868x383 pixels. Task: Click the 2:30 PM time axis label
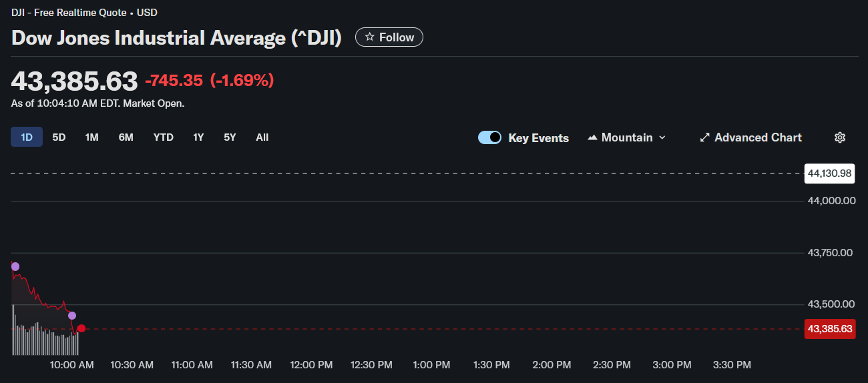click(612, 365)
